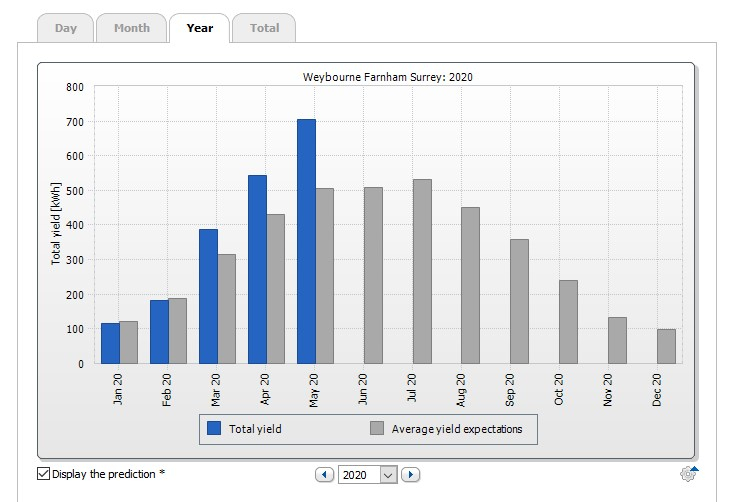Click blue Total yield legend swatch

point(214,429)
